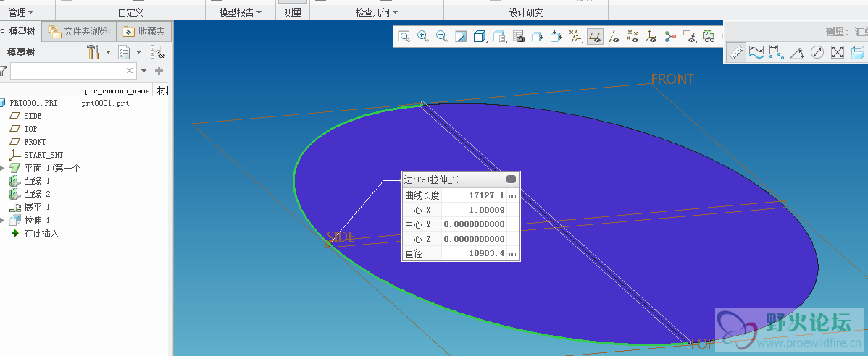868x356 pixels.
Task: Open the 管理 dropdown in the ribbon
Action: pyautogui.click(x=21, y=12)
